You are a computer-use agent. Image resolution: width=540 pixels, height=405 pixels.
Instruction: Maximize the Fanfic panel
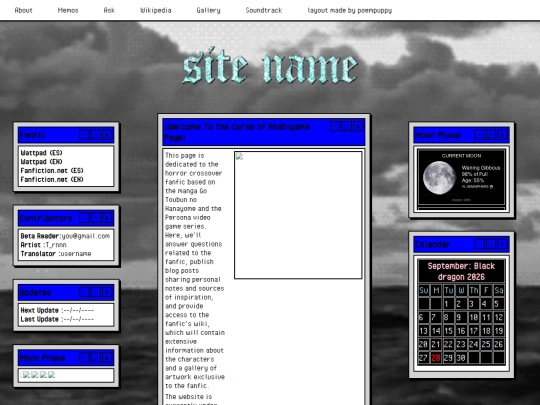[96, 135]
